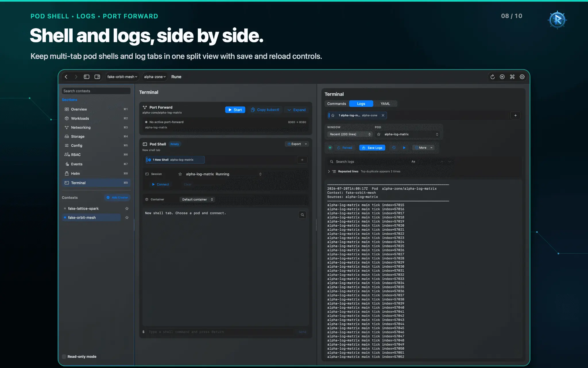Click the refresh icon in title bar
The height and width of the screenshot is (368, 588).
(492, 77)
